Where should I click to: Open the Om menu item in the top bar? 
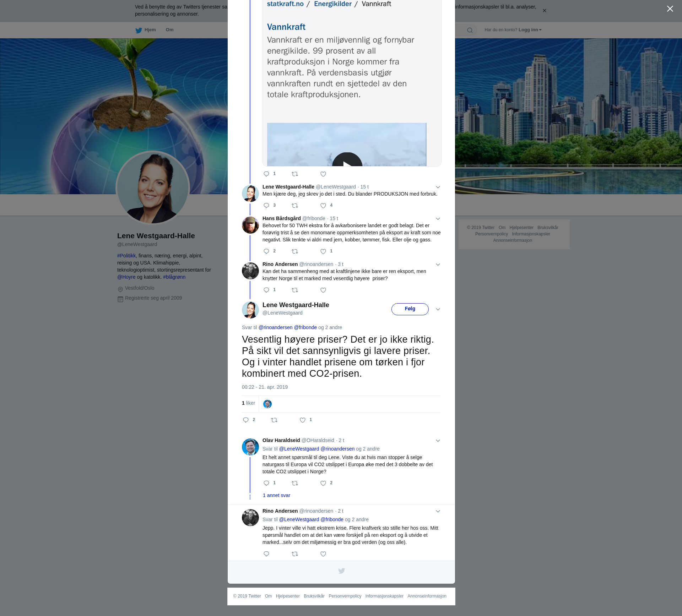pyautogui.click(x=169, y=30)
